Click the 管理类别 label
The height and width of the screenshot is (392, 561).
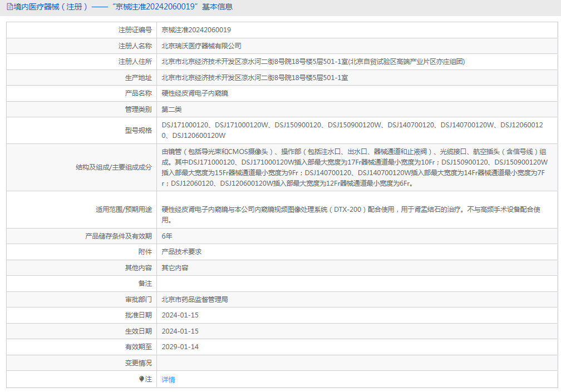click(x=138, y=110)
